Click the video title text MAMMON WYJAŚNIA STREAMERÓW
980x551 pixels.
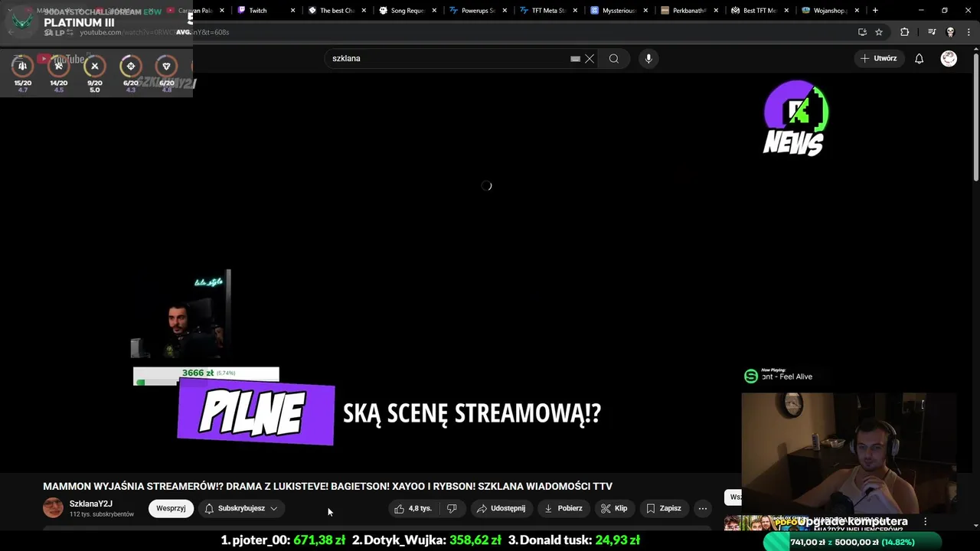(328, 487)
